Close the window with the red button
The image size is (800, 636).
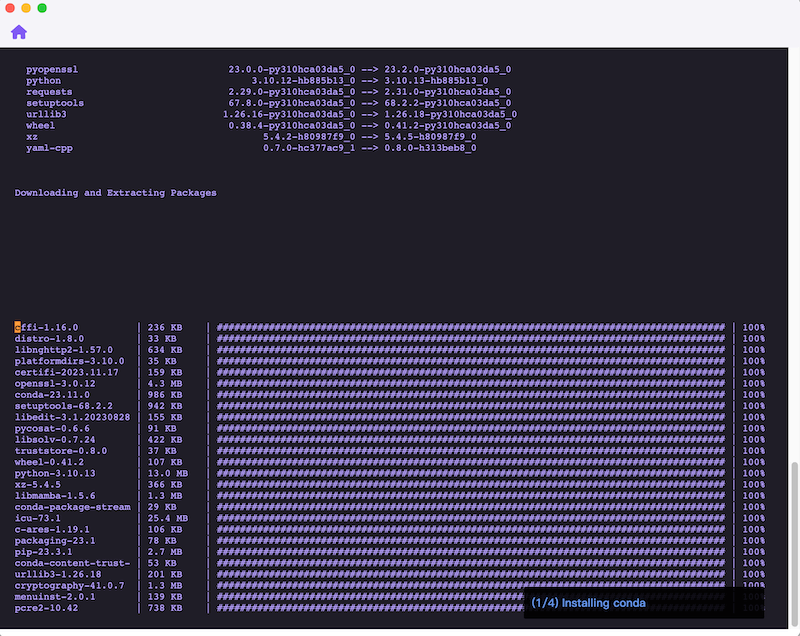10,8
